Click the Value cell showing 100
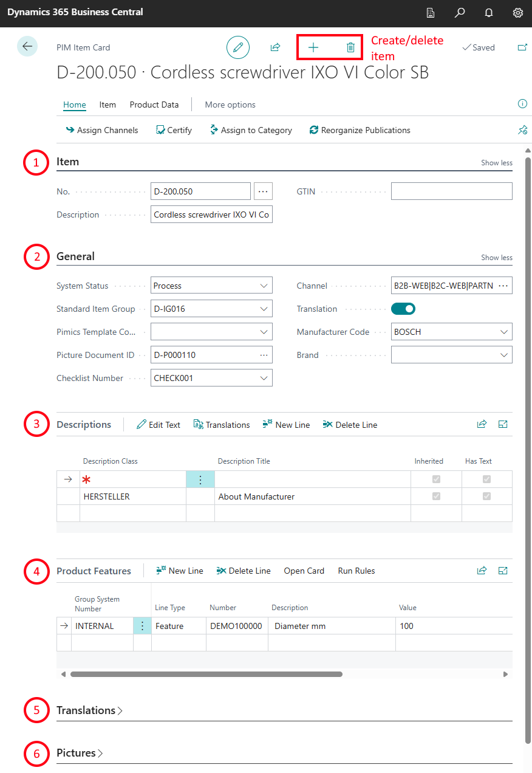The width and height of the screenshot is (532, 773). coord(454,626)
